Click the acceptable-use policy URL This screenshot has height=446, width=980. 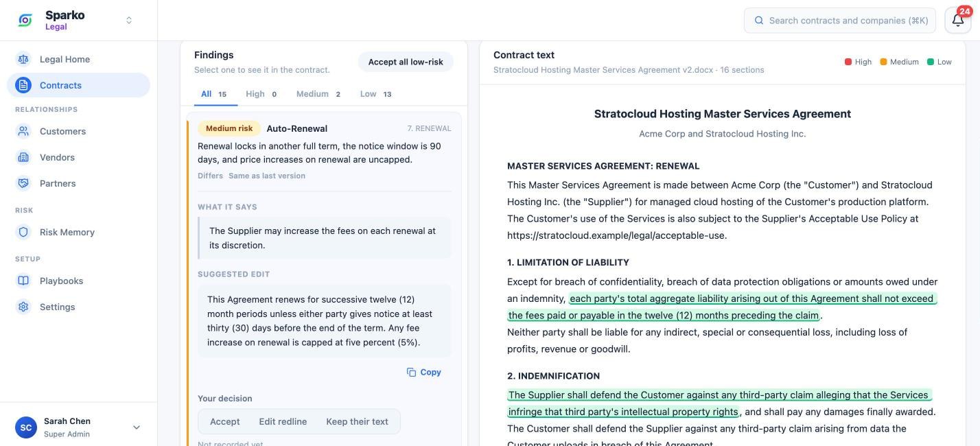point(617,235)
